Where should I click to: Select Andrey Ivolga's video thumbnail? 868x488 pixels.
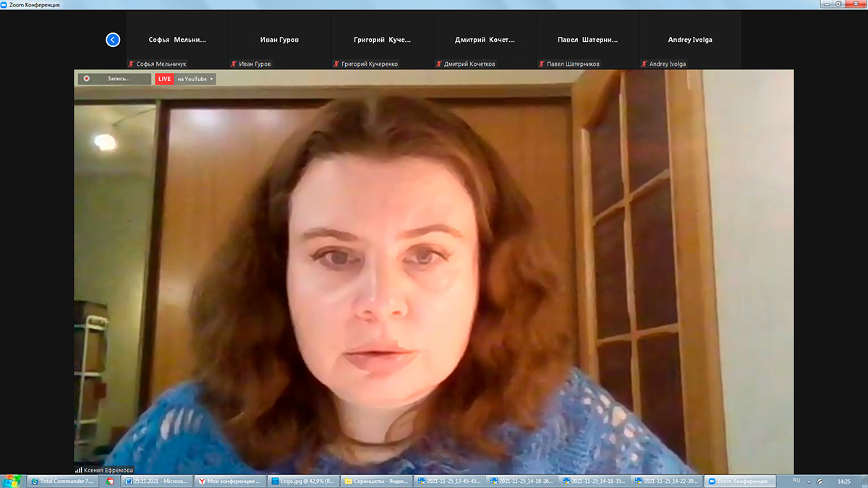690,40
